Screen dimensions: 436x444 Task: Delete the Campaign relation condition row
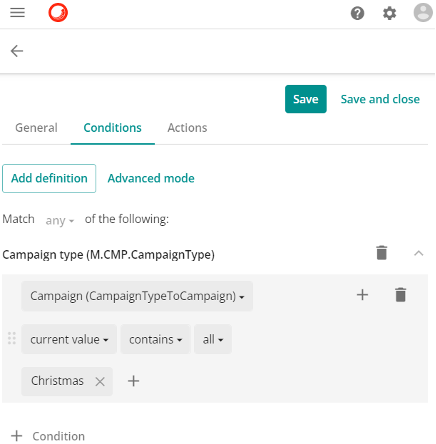click(x=400, y=295)
